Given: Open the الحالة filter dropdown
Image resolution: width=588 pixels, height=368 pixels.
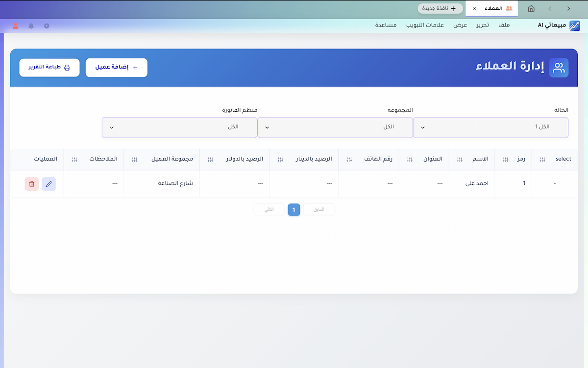Looking at the screenshot, I should point(490,127).
